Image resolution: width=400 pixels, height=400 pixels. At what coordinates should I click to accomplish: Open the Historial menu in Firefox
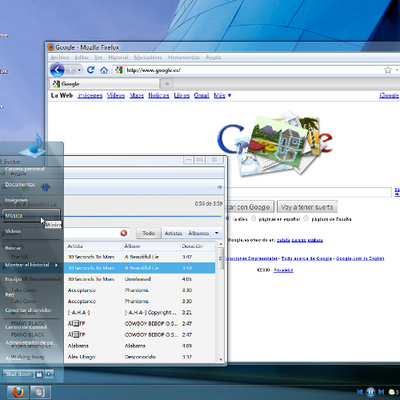point(118,57)
